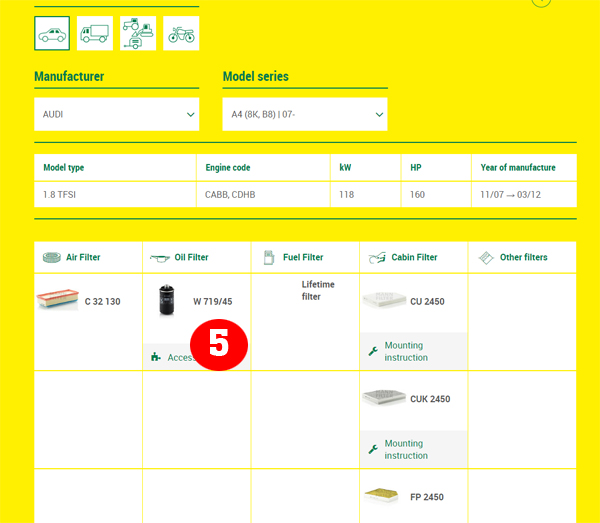Select the motorcycle vehicle category icon
Viewport: 600px width, 523px height.
181,33
